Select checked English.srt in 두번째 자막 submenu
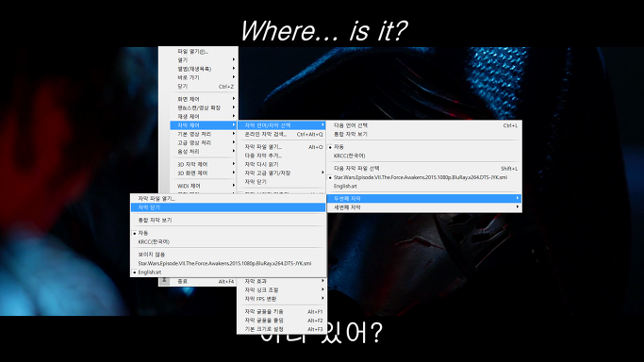 (x=228, y=272)
